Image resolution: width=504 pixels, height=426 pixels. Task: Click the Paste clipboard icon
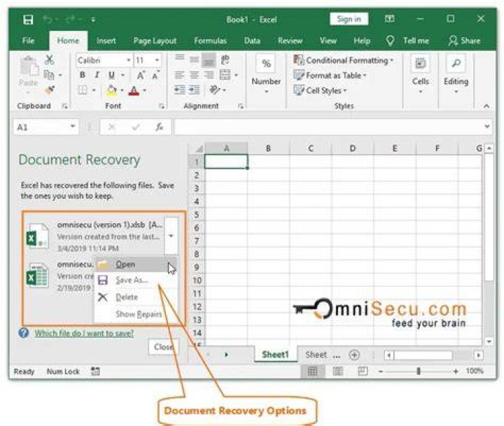(29, 66)
